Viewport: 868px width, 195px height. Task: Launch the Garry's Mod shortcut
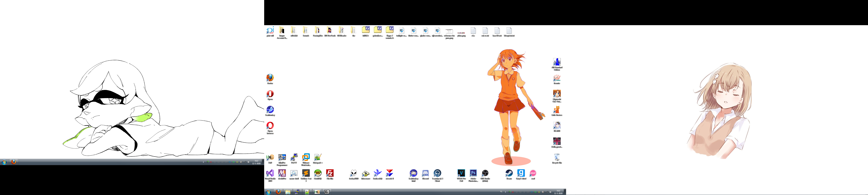pyautogui.click(x=521, y=174)
